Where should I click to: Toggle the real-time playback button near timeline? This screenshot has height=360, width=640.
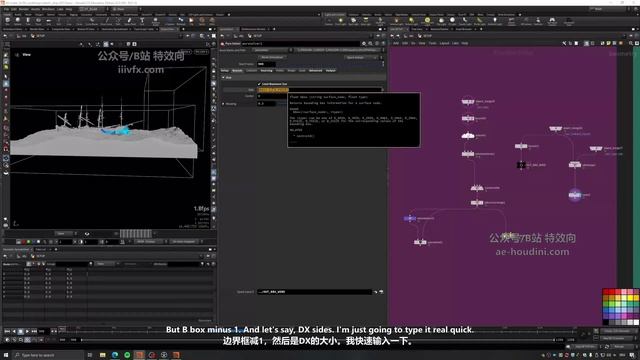[7, 340]
